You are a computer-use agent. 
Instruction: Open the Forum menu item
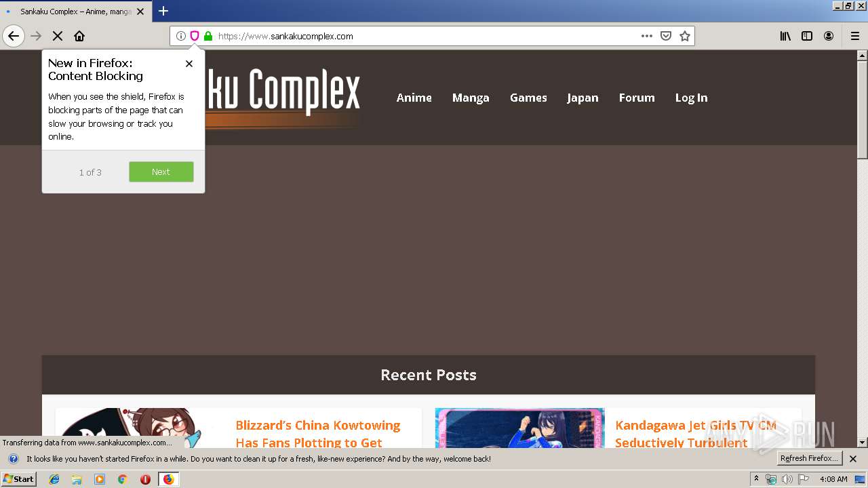pyautogui.click(x=637, y=98)
